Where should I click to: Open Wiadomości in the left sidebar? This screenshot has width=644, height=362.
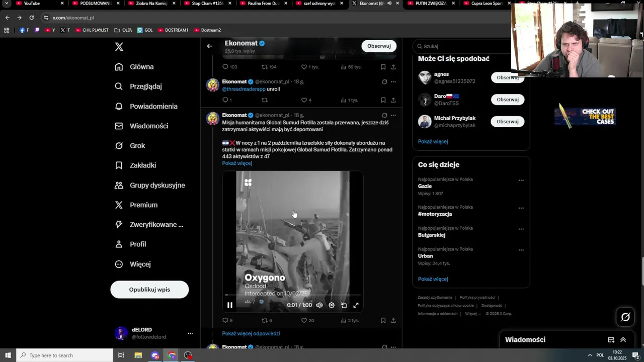[141, 126]
